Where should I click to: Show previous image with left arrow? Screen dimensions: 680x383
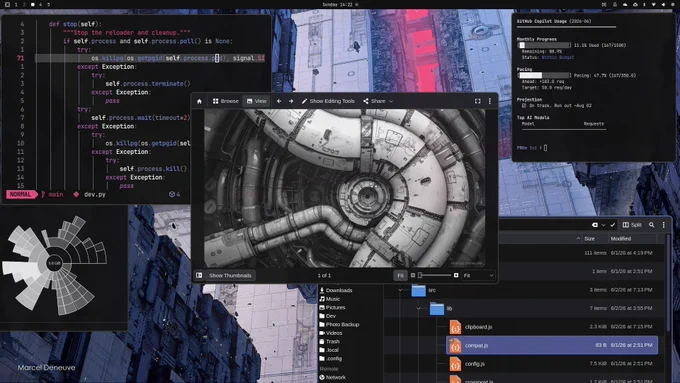(279, 101)
